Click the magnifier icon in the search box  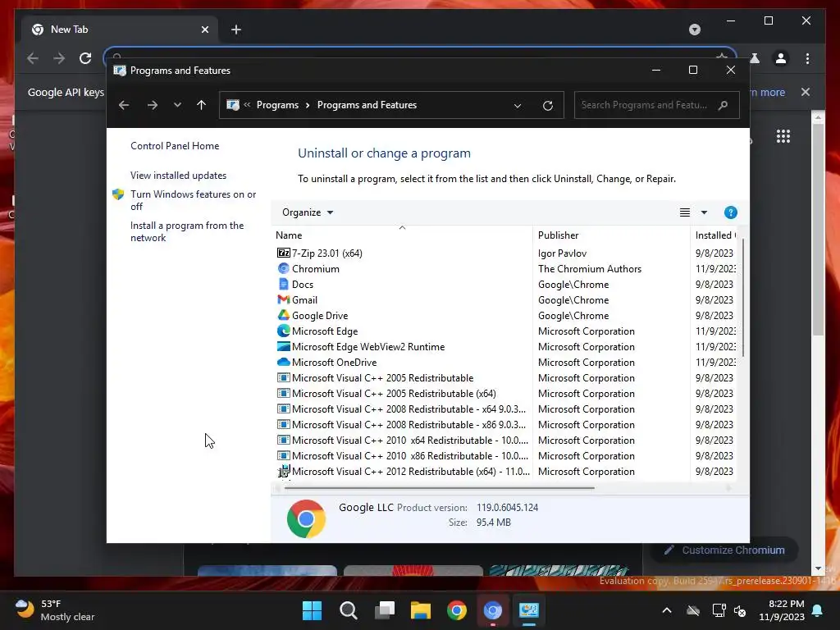pyautogui.click(x=724, y=105)
